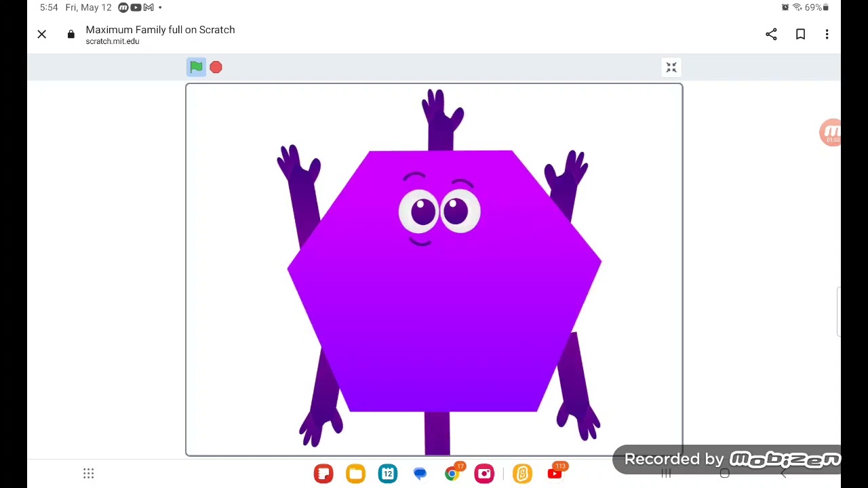Image resolution: width=868 pixels, height=488 pixels.
Task: Close the custom tab with the X
Action: tap(42, 34)
